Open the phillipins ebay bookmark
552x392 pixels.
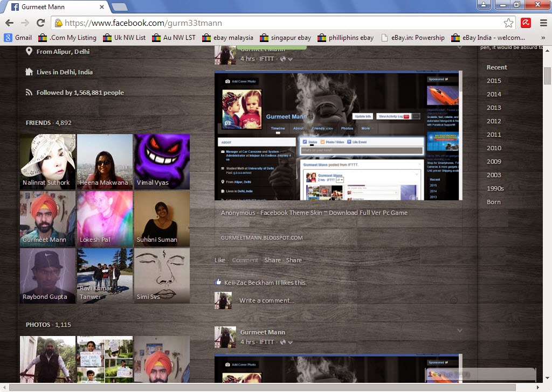coord(346,38)
